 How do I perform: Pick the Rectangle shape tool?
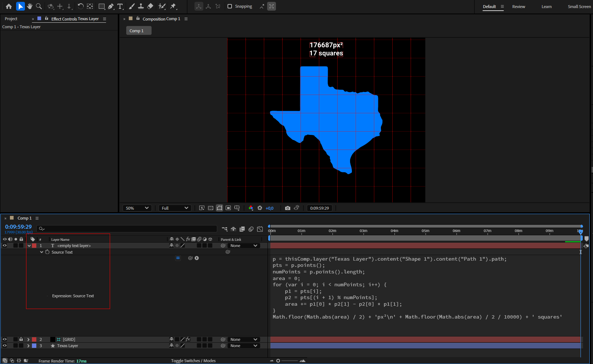101,6
